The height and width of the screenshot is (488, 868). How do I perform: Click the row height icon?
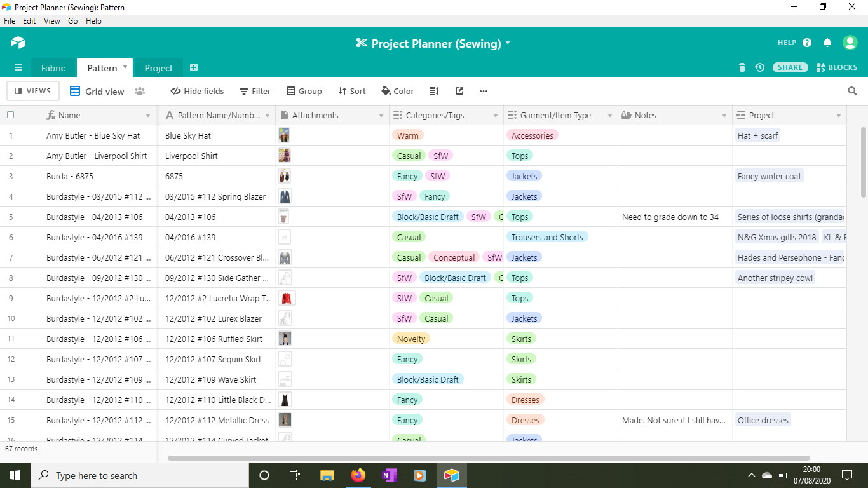click(x=434, y=91)
